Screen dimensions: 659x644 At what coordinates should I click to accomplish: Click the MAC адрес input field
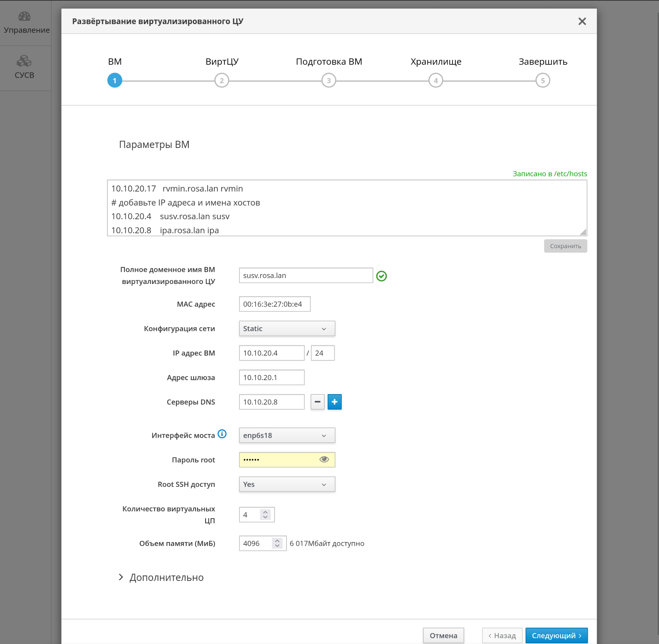click(275, 304)
